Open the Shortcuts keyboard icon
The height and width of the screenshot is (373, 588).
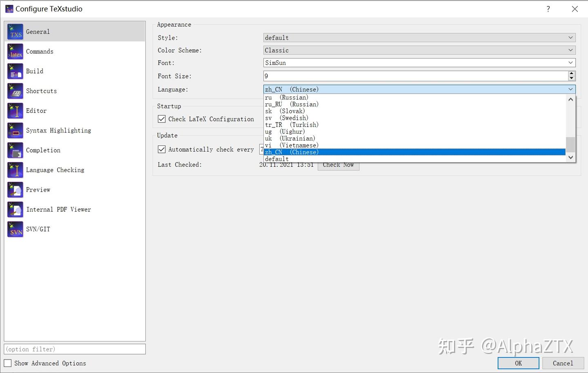point(16,91)
